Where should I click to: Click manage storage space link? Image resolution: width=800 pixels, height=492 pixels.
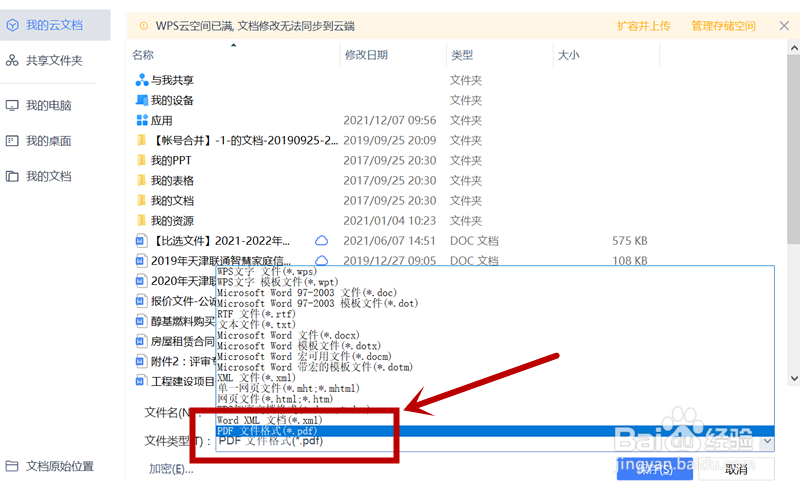point(723,26)
